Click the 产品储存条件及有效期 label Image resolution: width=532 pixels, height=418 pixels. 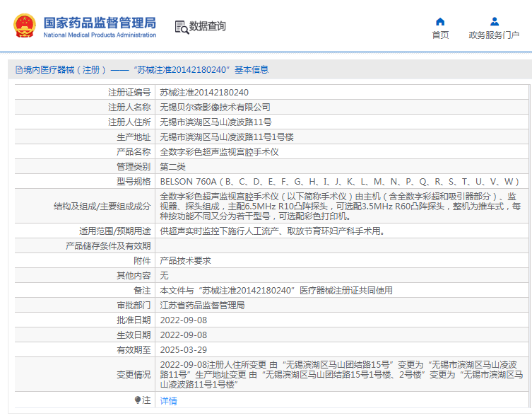108,246
